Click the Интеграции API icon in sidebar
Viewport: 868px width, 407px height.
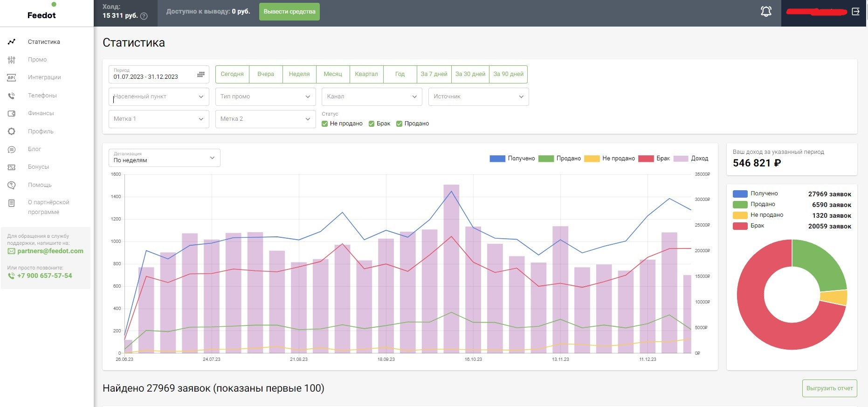12,77
